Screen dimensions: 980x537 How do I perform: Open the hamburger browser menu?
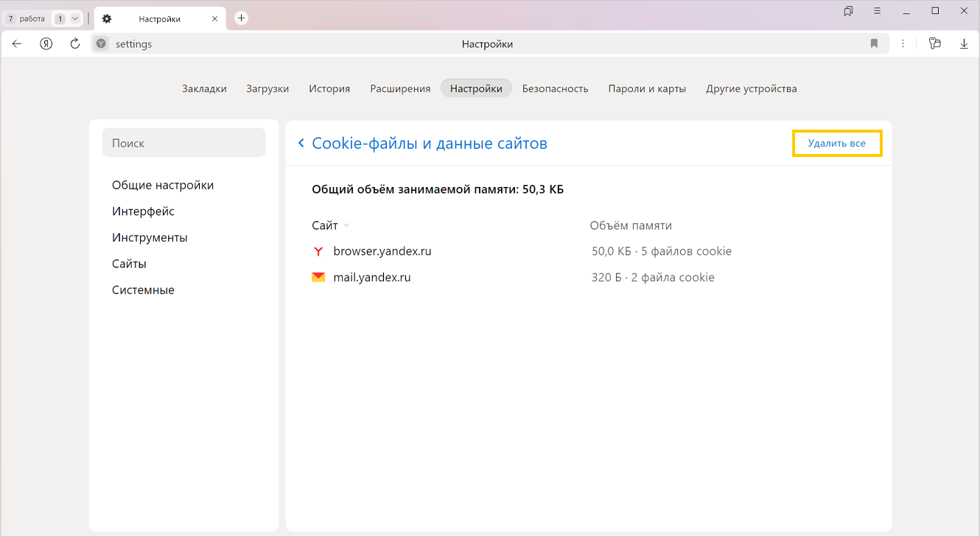877,11
